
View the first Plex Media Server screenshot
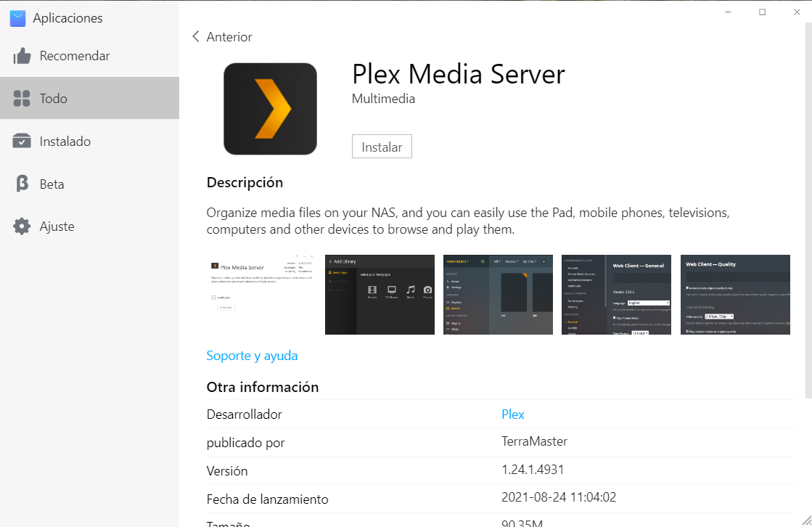coord(261,294)
